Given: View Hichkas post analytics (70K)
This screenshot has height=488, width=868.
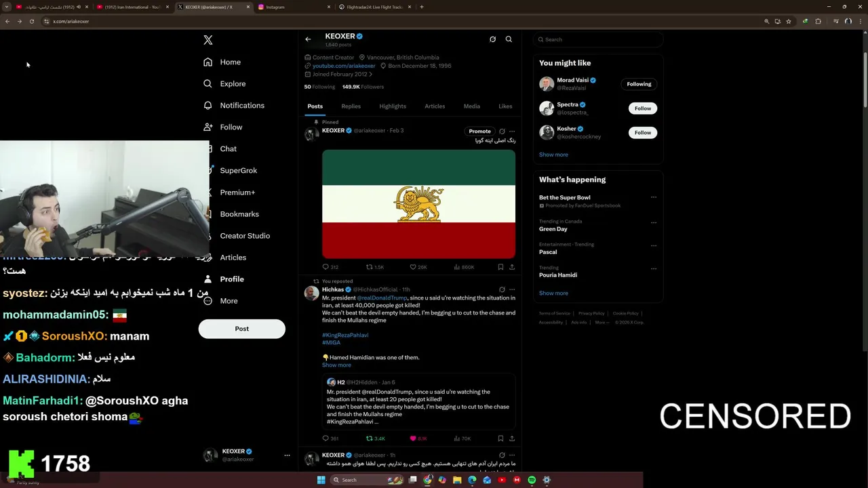Looking at the screenshot, I should click(462, 439).
